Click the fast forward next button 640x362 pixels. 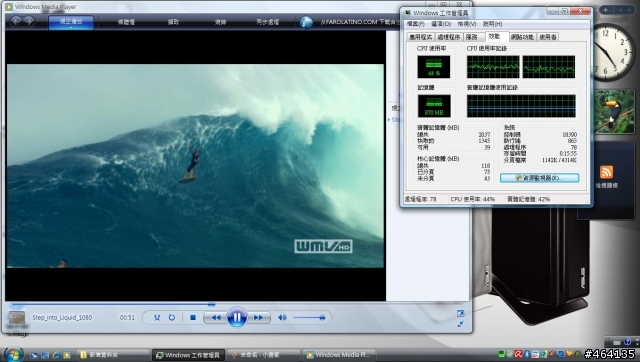[x=258, y=318]
